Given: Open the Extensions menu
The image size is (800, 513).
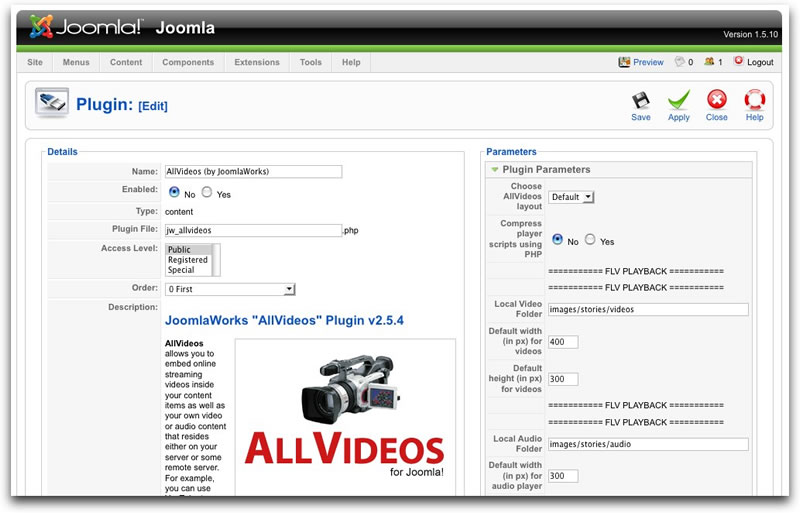Looking at the screenshot, I should [257, 62].
